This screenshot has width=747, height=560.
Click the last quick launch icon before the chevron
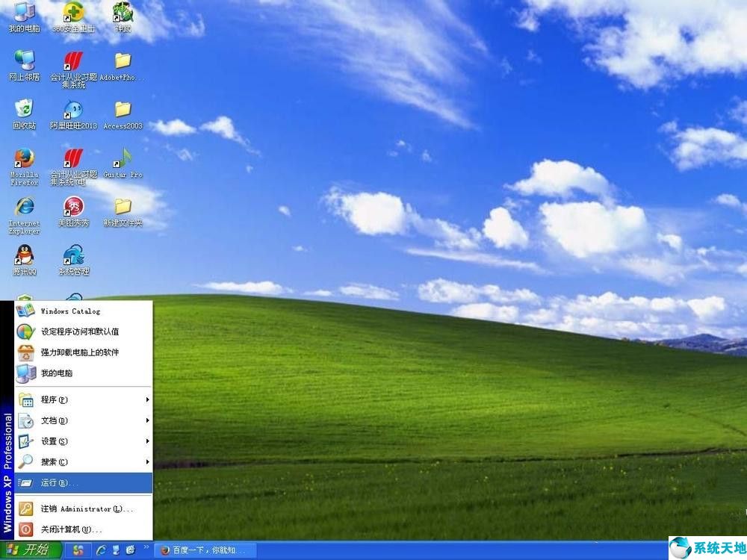[131, 550]
